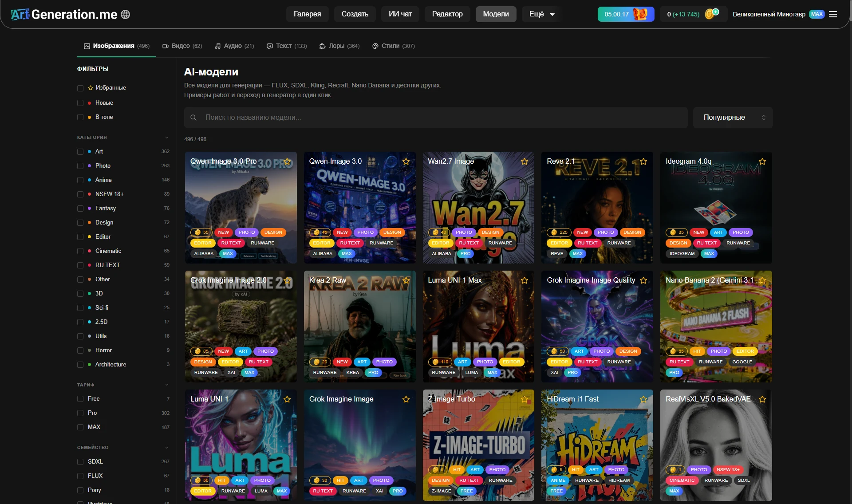Enable the Новые filter checkbox
Image resolution: width=852 pixels, height=504 pixels.
tap(80, 103)
